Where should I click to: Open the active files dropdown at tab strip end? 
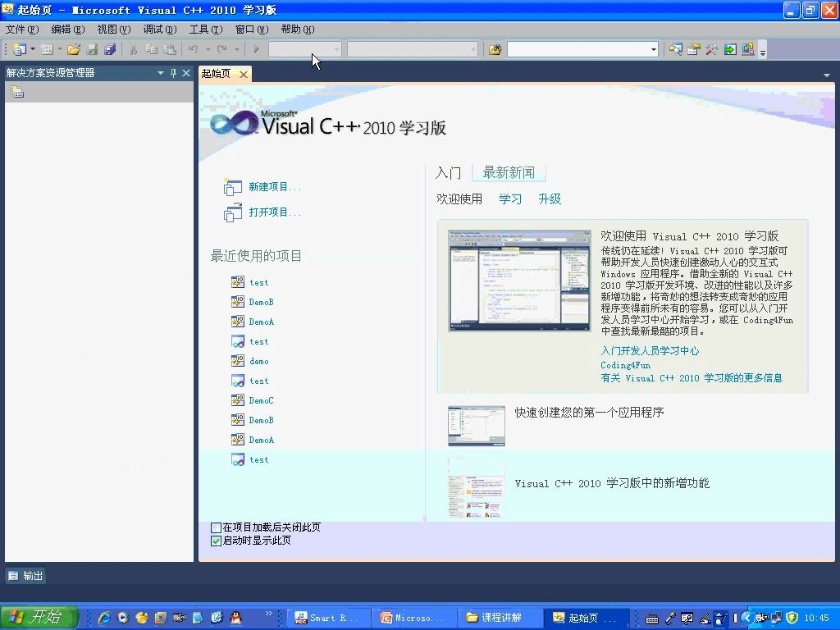[827, 75]
